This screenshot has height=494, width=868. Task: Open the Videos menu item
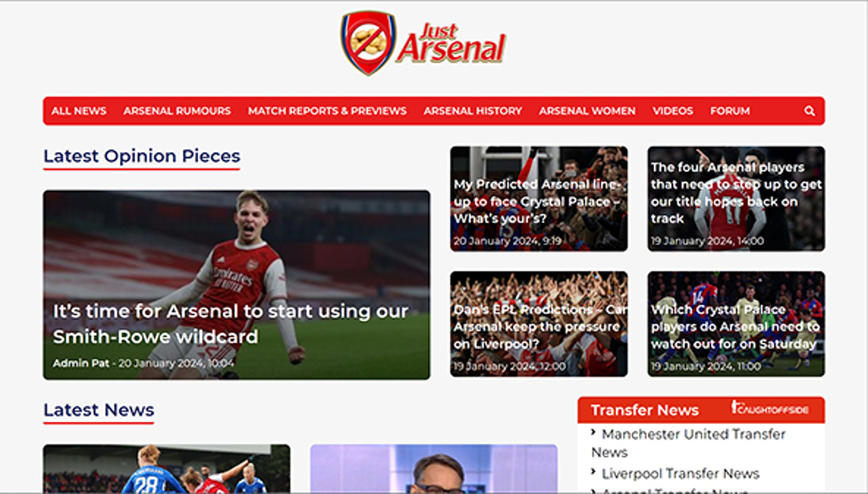pyautogui.click(x=672, y=111)
